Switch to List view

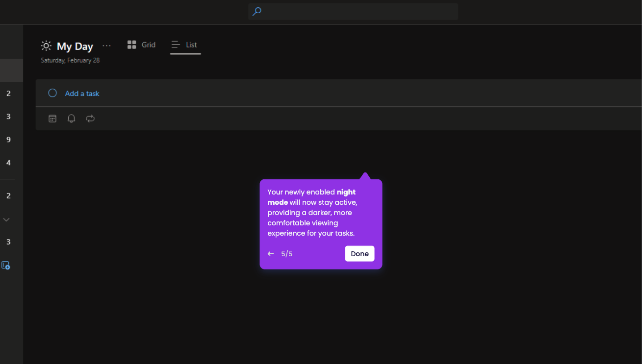pos(185,45)
